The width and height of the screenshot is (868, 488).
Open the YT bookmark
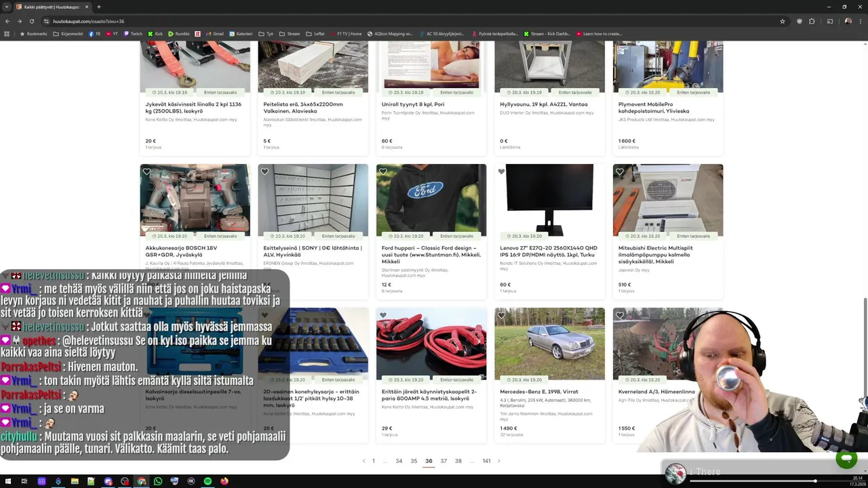click(x=112, y=33)
